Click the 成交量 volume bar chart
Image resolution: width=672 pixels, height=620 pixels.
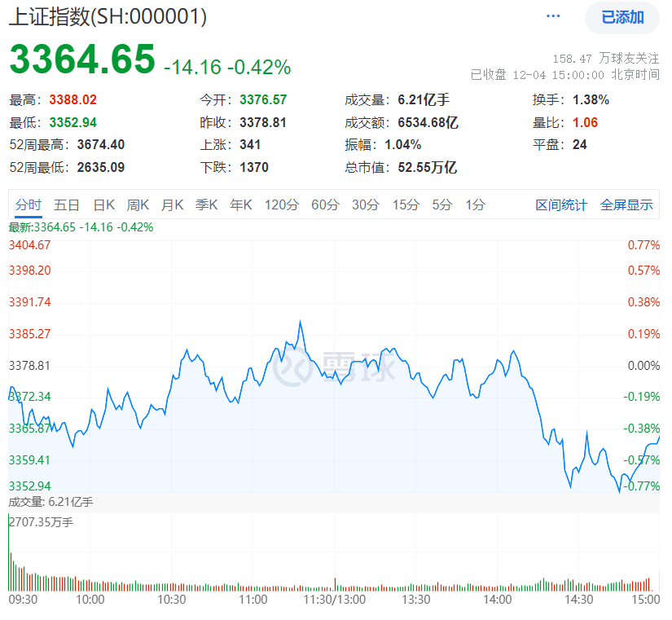(326, 578)
